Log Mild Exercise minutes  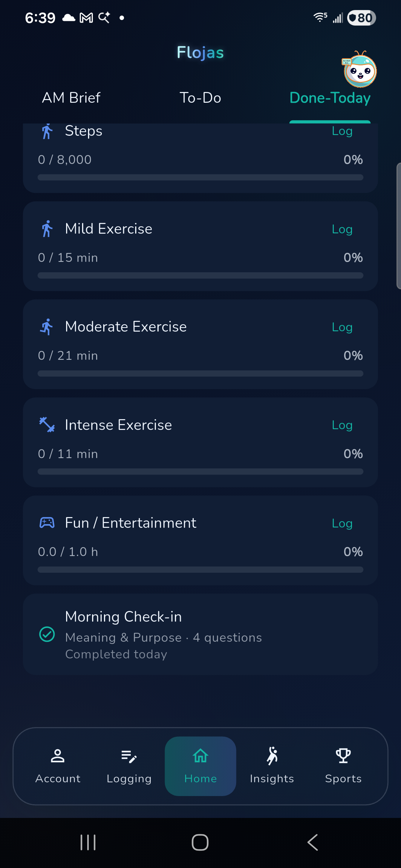(x=342, y=229)
